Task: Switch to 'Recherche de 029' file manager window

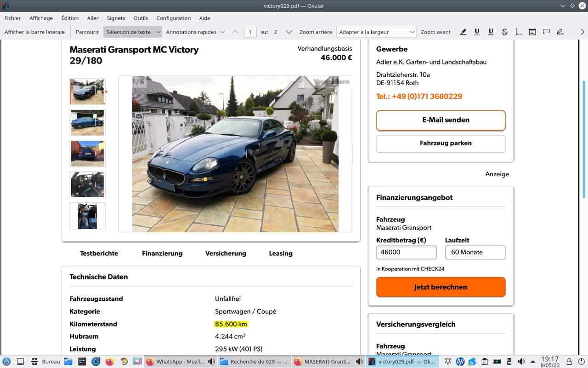Action: 254,362
